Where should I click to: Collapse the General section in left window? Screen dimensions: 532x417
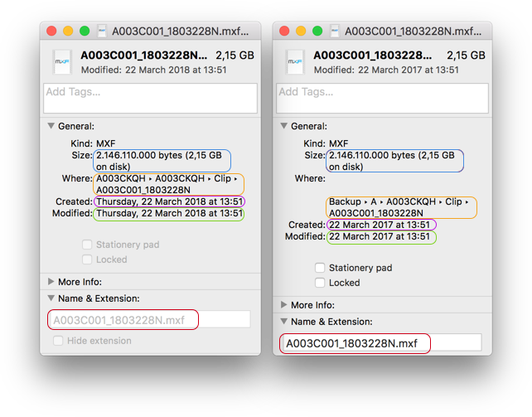click(x=51, y=126)
